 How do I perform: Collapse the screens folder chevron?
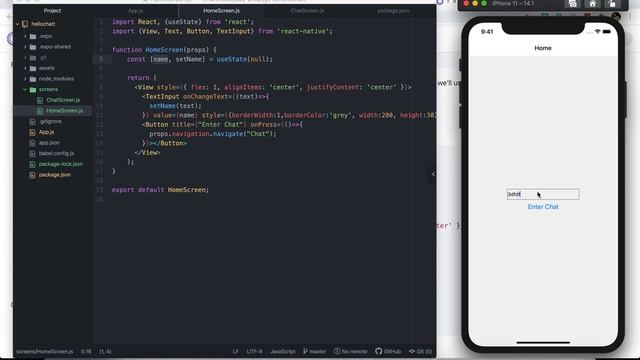point(25,89)
